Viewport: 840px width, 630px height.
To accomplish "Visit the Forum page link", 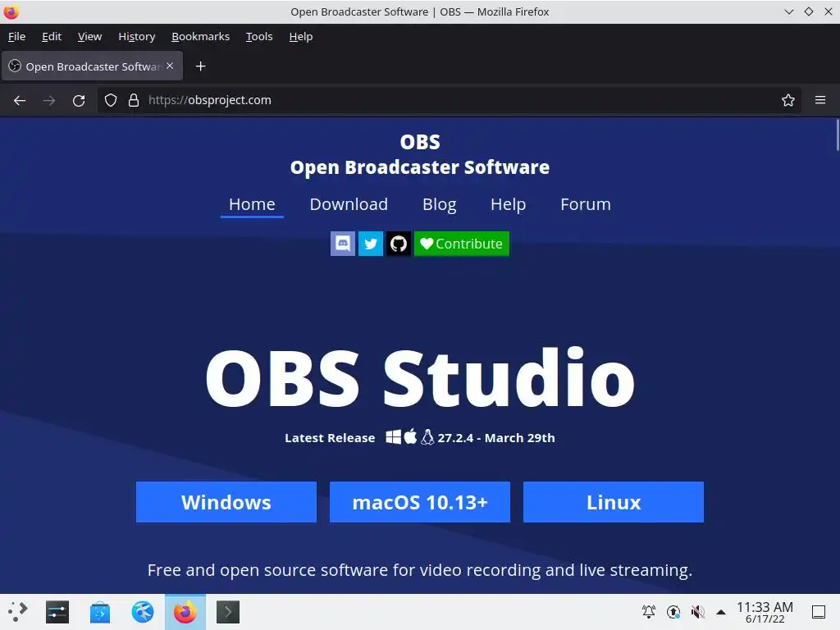I will 586,204.
